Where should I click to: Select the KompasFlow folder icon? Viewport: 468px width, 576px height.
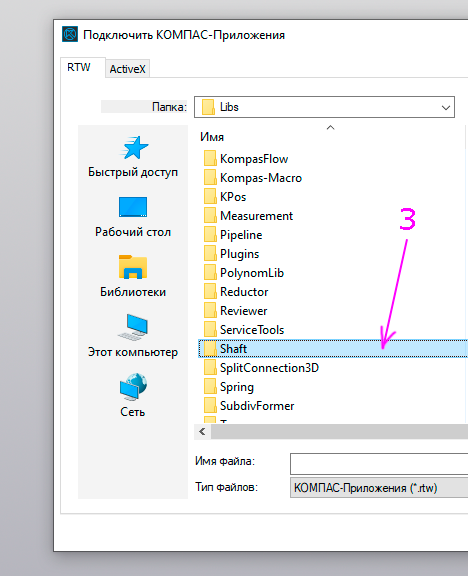point(210,159)
